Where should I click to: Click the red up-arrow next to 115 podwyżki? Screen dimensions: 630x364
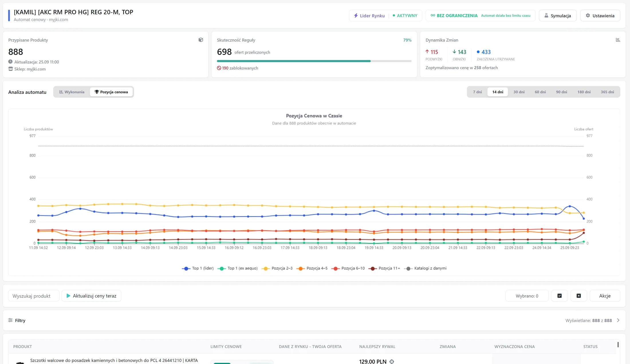[x=427, y=52]
